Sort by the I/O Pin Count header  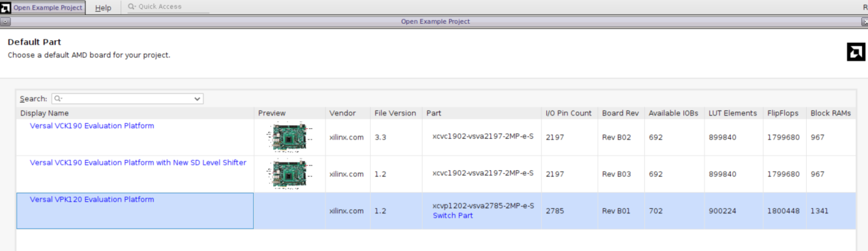[x=568, y=113]
